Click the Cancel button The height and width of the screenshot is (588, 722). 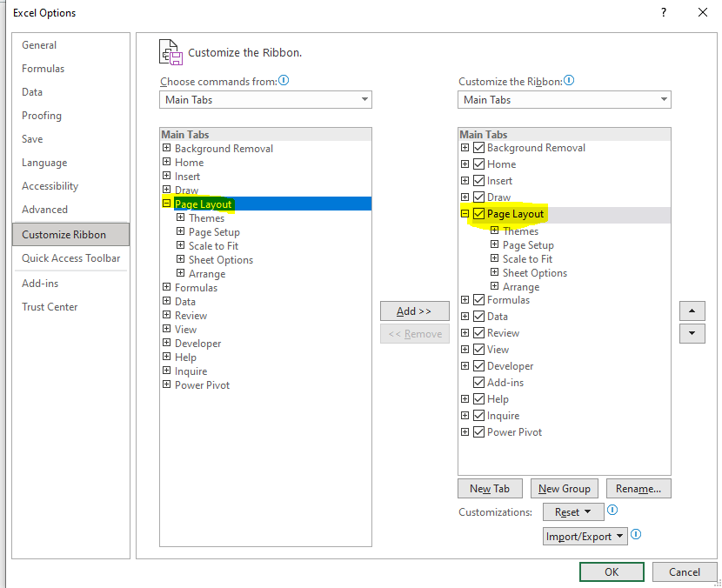(x=685, y=571)
